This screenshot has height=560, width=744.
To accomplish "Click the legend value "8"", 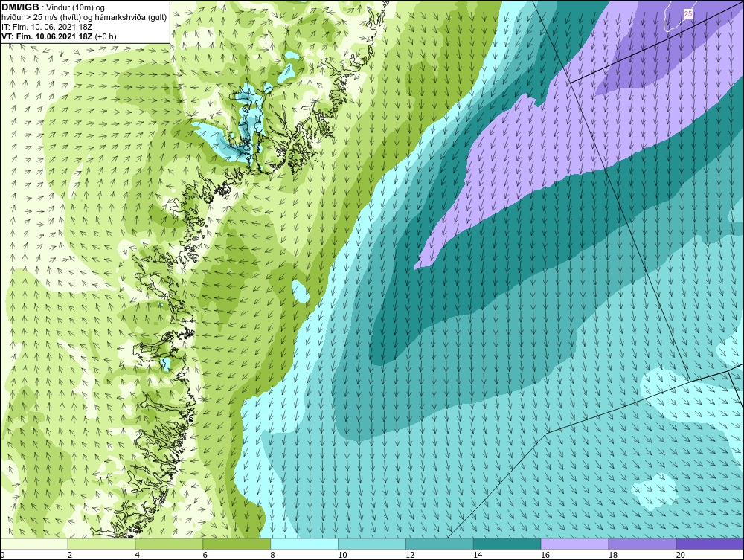I will click(272, 555).
